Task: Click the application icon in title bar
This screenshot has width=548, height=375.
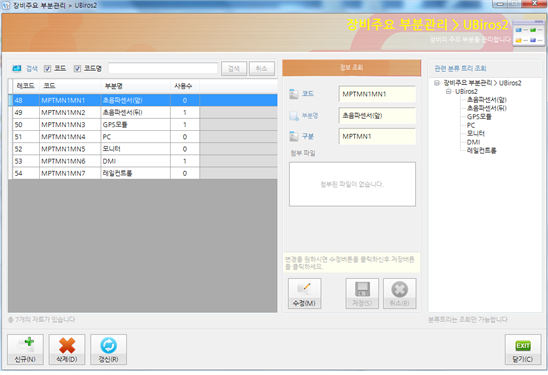Action: tap(6, 6)
